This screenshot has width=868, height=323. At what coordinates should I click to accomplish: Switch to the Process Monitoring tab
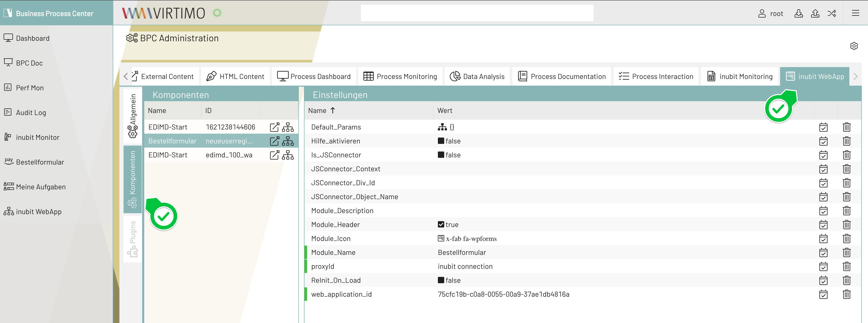pos(400,76)
